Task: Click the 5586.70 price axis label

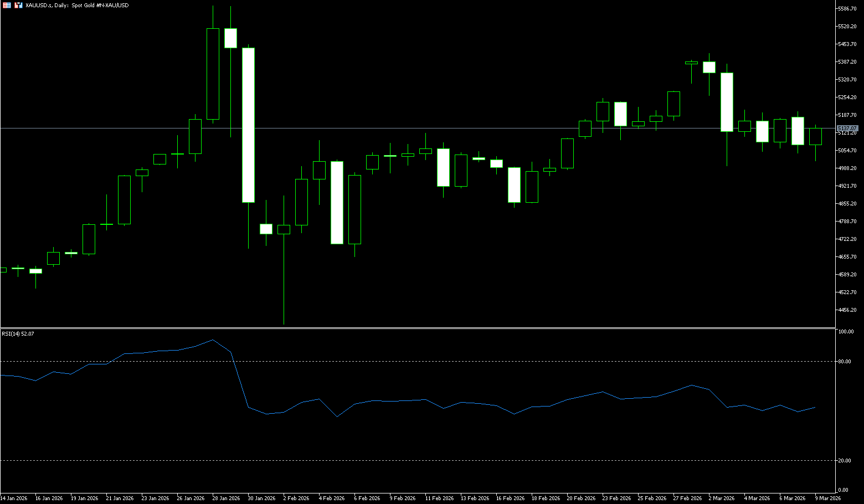Action: click(847, 9)
